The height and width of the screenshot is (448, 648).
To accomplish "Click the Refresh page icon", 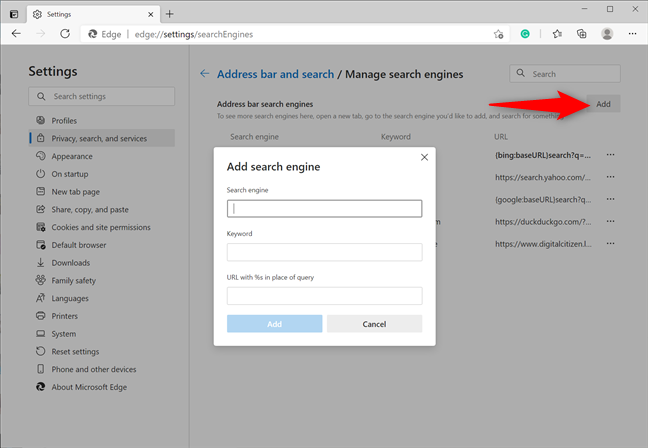I will pyautogui.click(x=65, y=34).
